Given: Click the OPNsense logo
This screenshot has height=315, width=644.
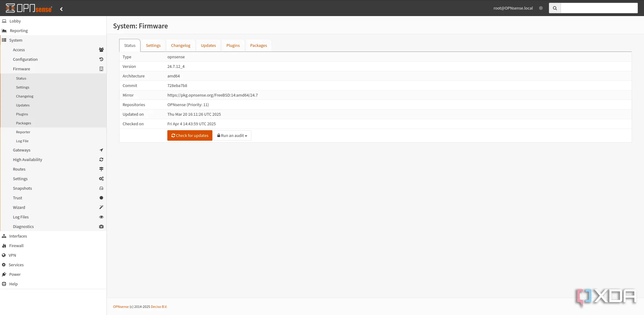Looking at the screenshot, I should [x=29, y=8].
